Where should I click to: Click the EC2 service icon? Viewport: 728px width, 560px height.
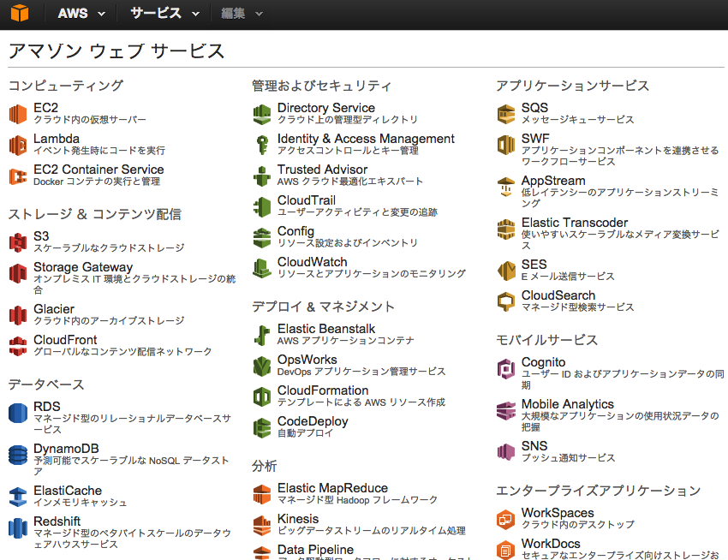[x=18, y=114]
